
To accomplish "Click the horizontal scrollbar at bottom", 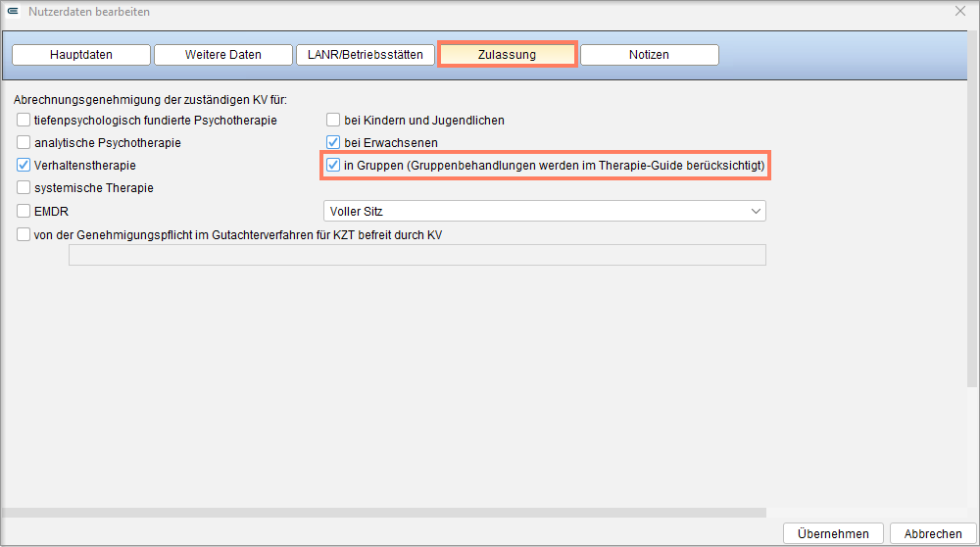I will [384, 513].
